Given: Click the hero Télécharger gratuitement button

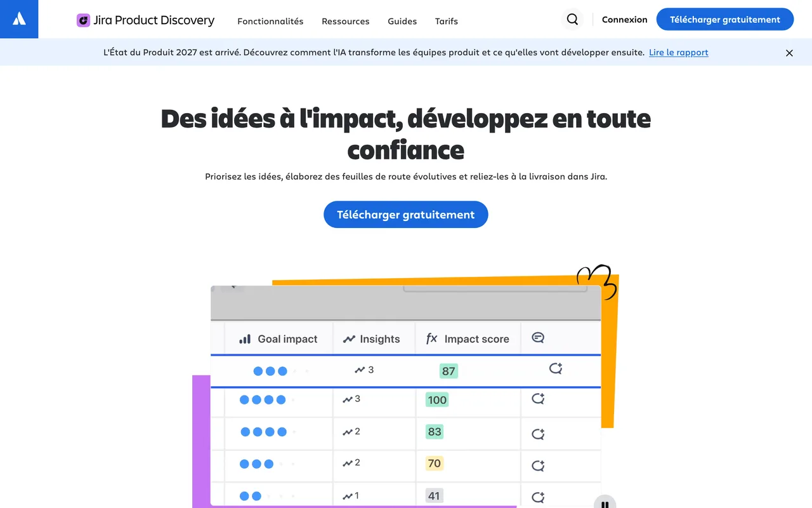Looking at the screenshot, I should tap(406, 215).
